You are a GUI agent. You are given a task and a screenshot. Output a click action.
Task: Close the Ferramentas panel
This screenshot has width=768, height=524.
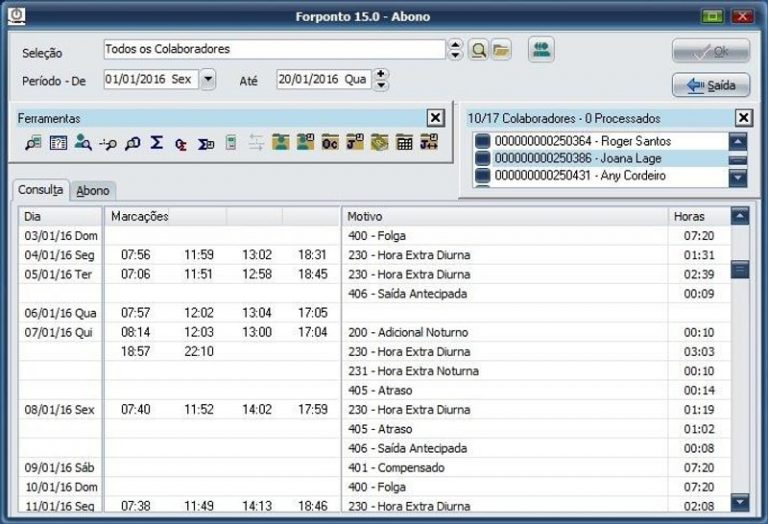click(x=435, y=118)
